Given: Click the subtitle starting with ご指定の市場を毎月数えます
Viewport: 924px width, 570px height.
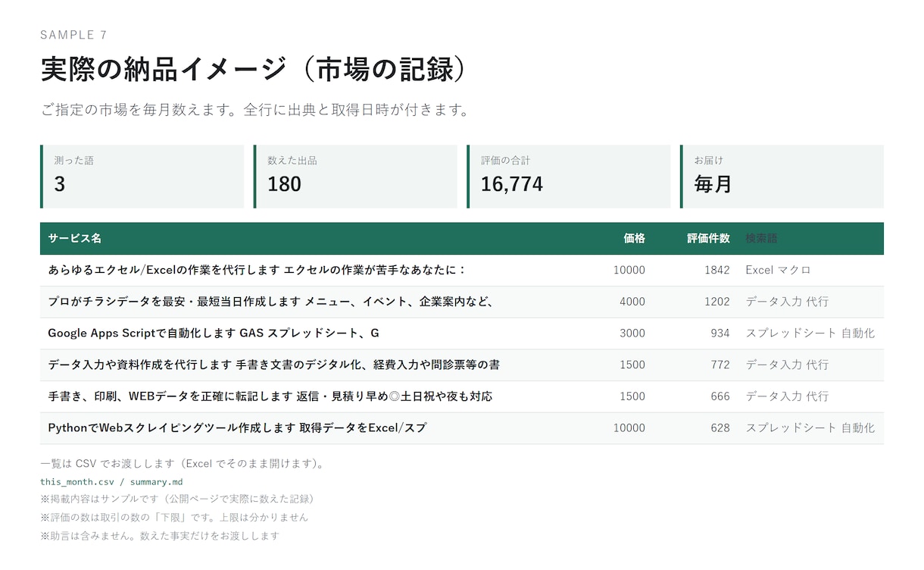Looking at the screenshot, I should click(255, 110).
